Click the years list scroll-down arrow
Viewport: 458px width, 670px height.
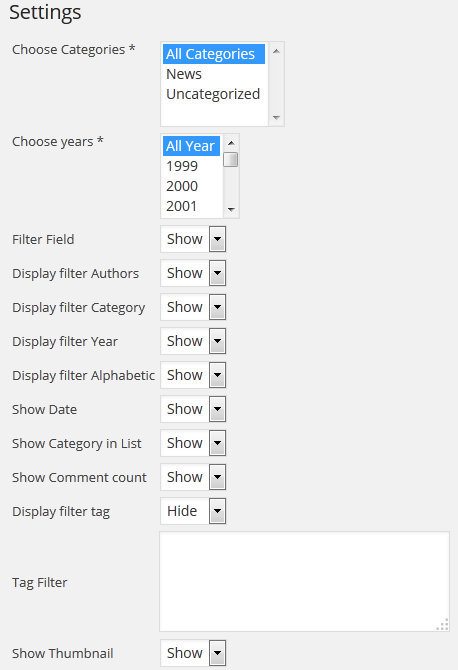(231, 209)
